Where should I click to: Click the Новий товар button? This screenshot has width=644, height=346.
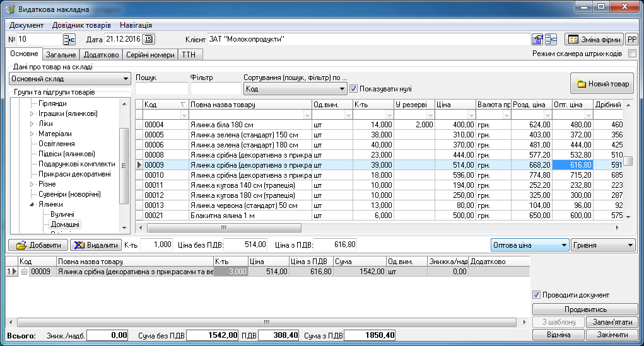click(604, 84)
